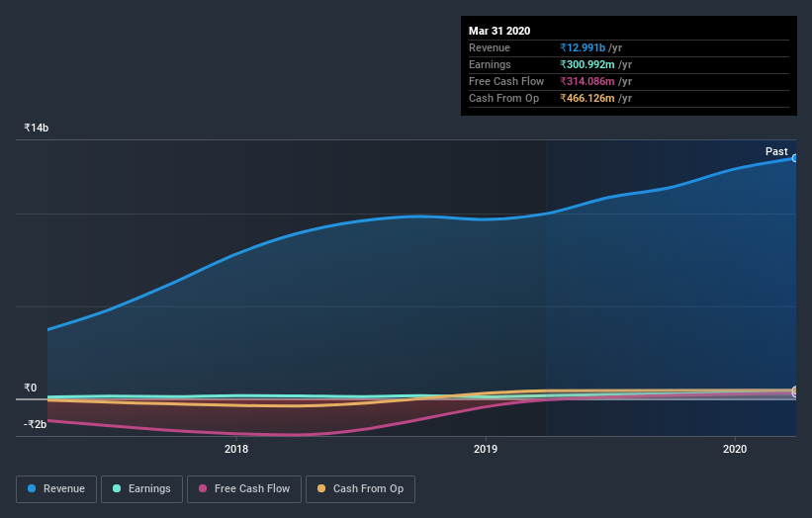Click the Earnings label in tooltip
Screen dimensions: 812x518
click(x=490, y=64)
